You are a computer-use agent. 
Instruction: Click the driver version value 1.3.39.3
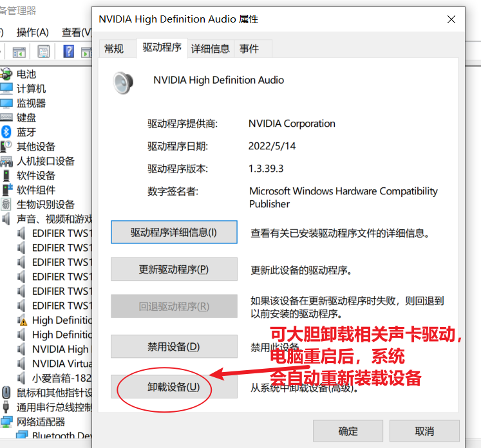point(266,169)
